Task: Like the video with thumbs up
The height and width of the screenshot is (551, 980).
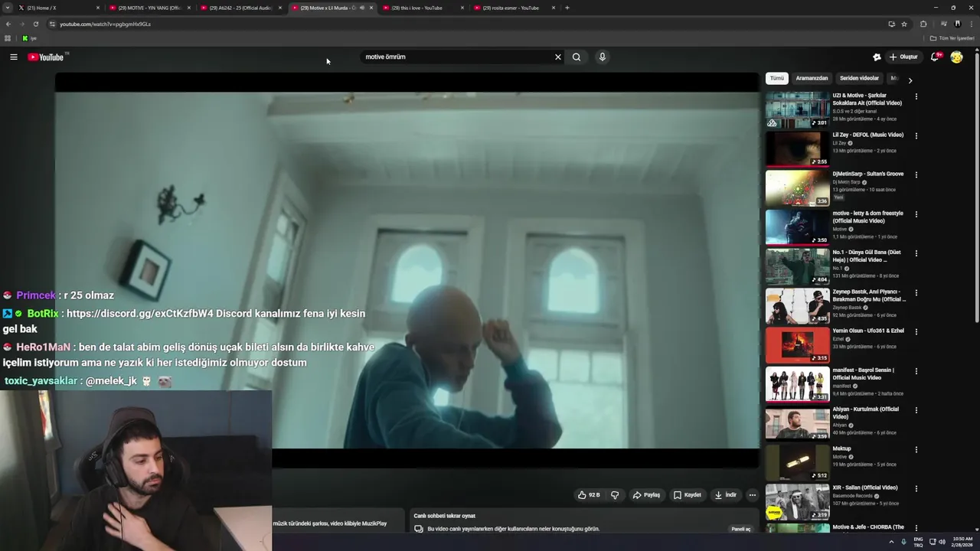Action: (x=589, y=495)
